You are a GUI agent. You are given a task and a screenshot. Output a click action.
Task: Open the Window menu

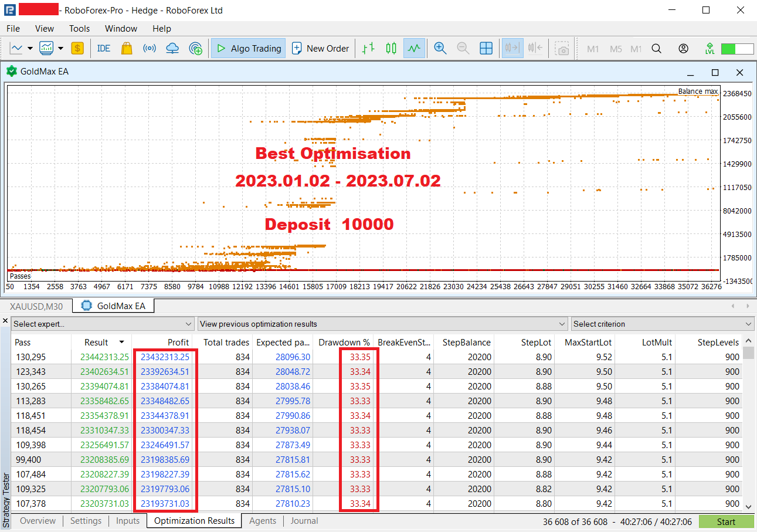[x=121, y=28]
